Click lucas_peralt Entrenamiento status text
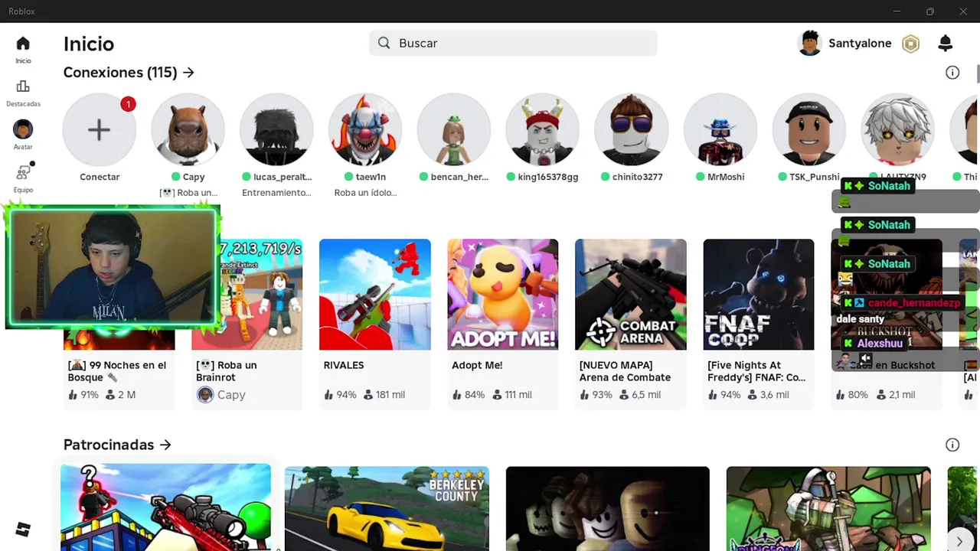980x551 pixels. 276,193
